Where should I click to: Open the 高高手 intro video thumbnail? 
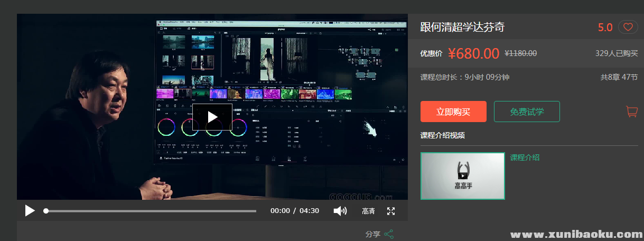point(462,176)
